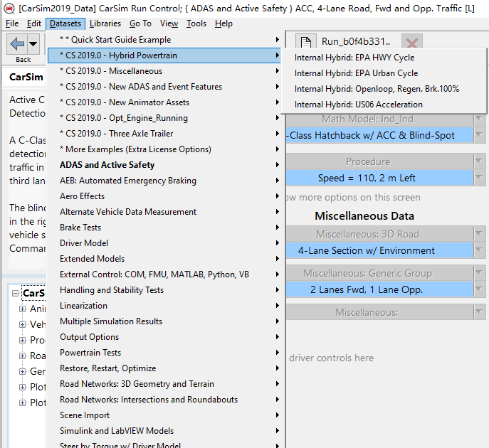Open 4-Lane Section w/ Environment dataset

(x=379, y=250)
